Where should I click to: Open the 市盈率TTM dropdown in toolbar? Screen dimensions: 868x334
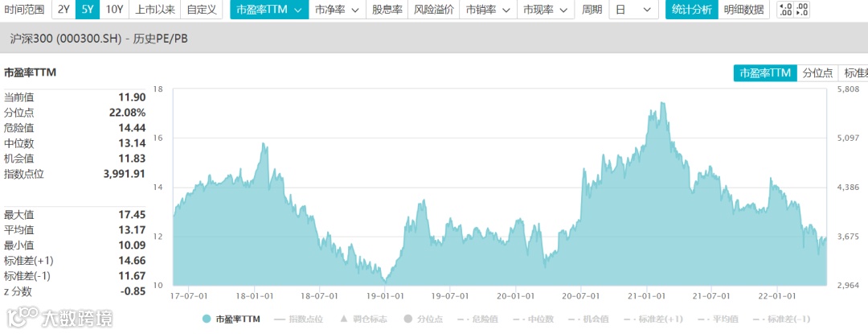(x=269, y=10)
